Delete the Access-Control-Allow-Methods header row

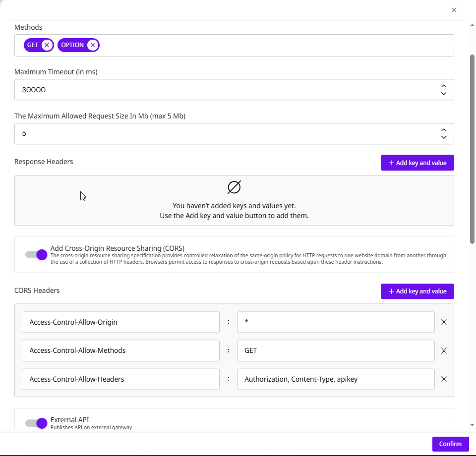(444, 350)
